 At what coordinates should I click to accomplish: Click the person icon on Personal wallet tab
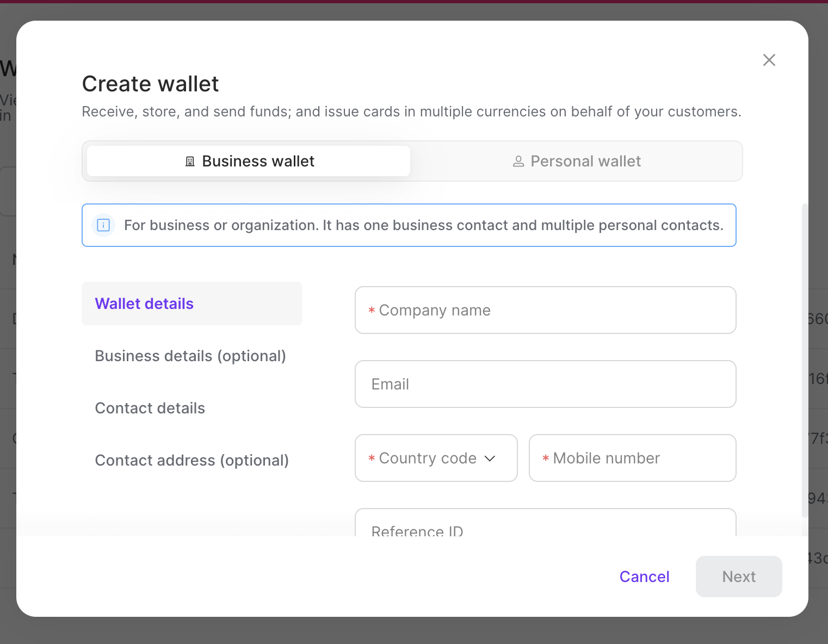point(517,161)
